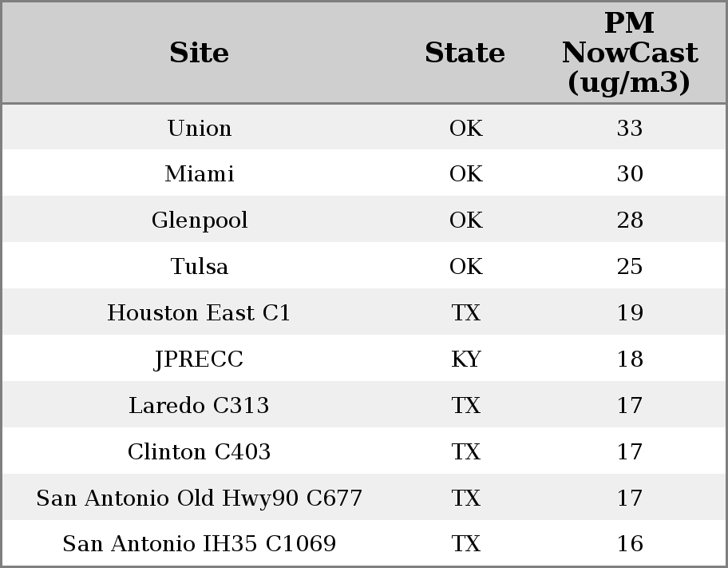Viewport: 728px width, 568px height.
Task: Click the Site column header
Action: click(x=200, y=53)
